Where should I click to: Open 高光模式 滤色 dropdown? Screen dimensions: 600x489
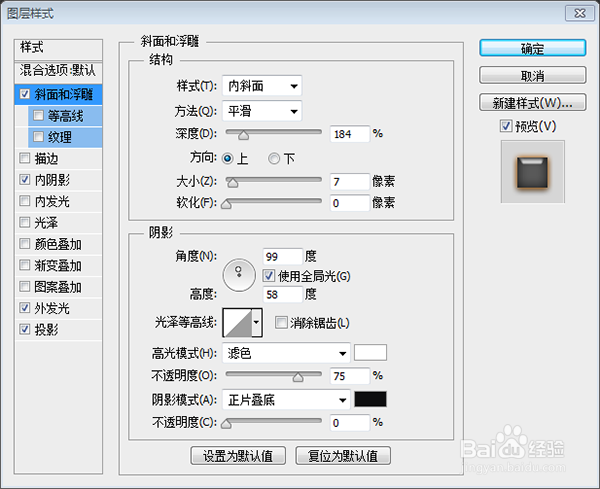click(286, 353)
